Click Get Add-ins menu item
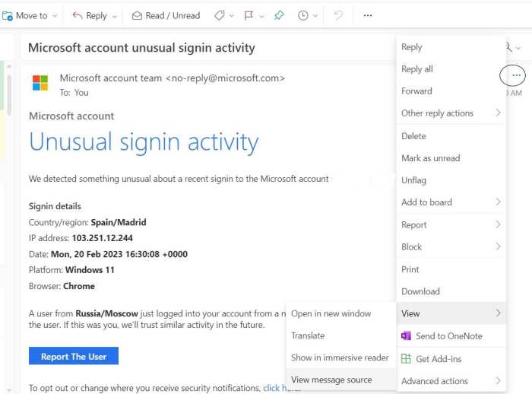The image size is (532, 394). pos(451,359)
